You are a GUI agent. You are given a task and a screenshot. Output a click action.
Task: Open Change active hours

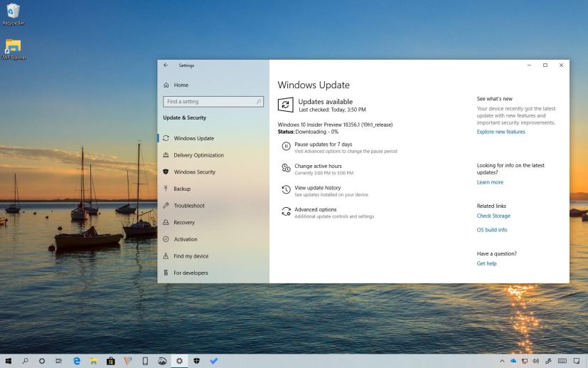click(x=318, y=166)
